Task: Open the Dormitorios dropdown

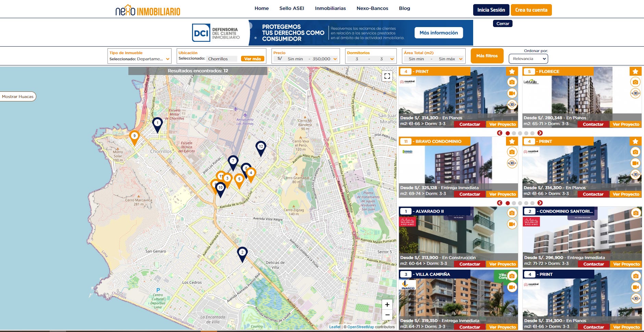Action: tap(371, 56)
